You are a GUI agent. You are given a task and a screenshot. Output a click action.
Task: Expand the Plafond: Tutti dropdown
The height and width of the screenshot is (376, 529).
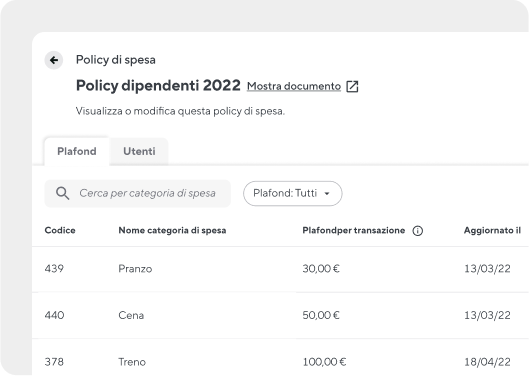coord(293,193)
